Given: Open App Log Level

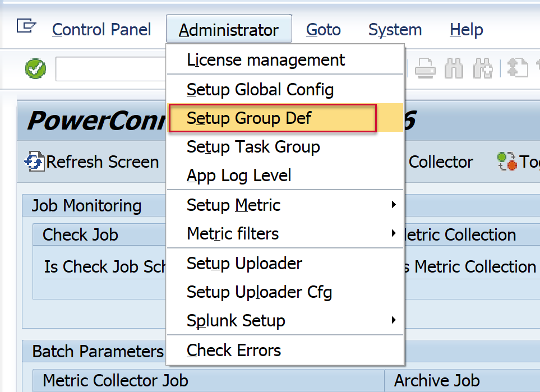Looking at the screenshot, I should 239,176.
